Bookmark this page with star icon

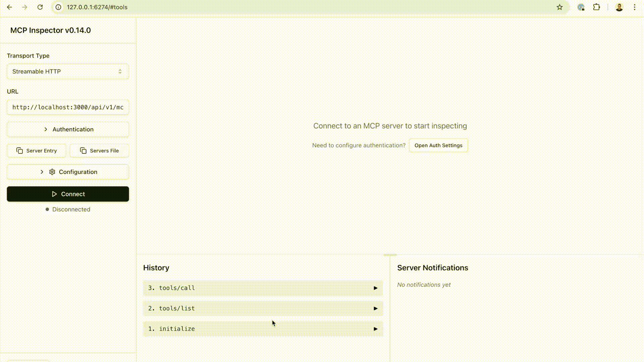(559, 7)
